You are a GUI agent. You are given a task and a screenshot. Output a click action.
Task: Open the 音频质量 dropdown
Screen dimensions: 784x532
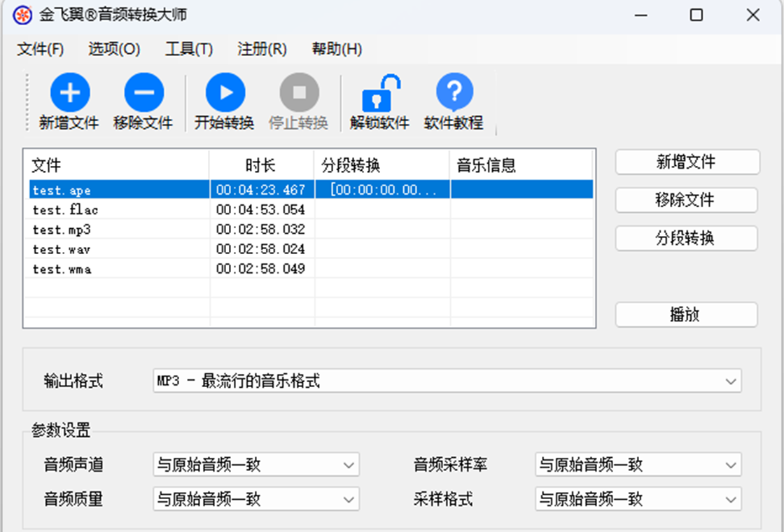[256, 499]
